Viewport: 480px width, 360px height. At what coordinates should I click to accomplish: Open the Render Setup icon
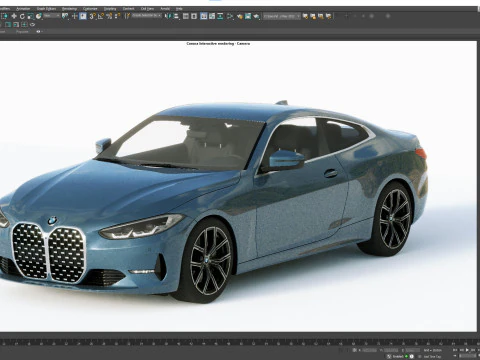coord(240,16)
